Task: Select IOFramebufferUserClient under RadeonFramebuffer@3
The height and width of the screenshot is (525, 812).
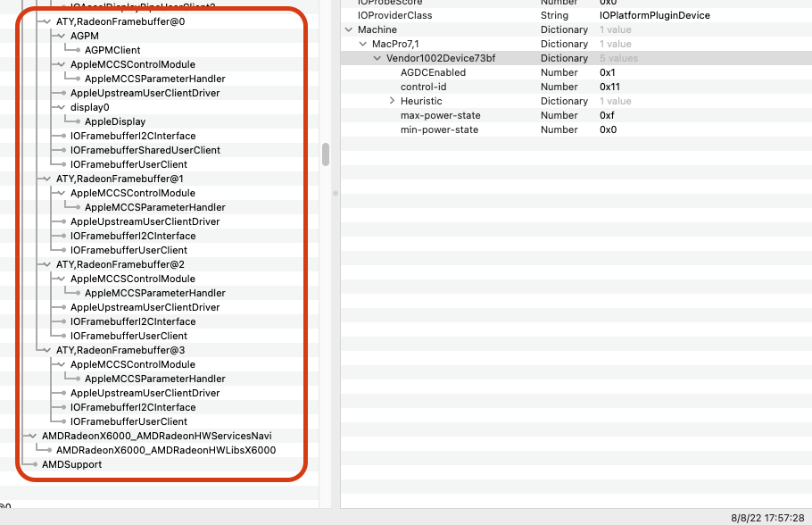Action: pos(128,421)
